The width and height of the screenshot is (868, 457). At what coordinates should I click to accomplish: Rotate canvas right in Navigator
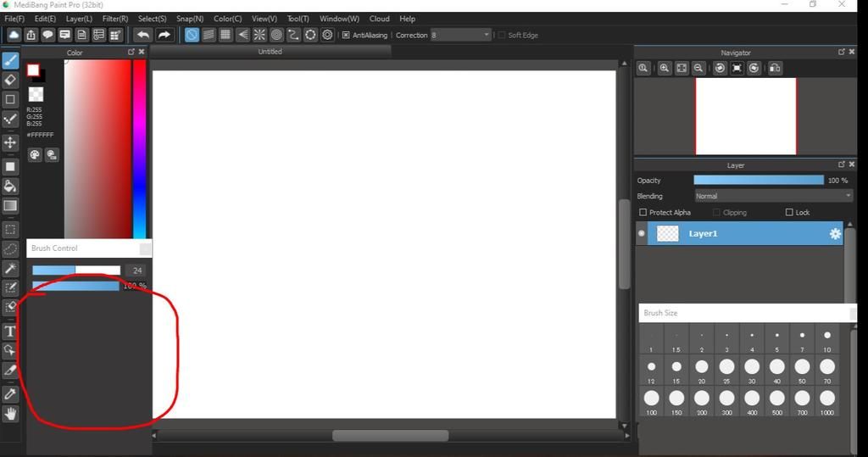(x=754, y=68)
